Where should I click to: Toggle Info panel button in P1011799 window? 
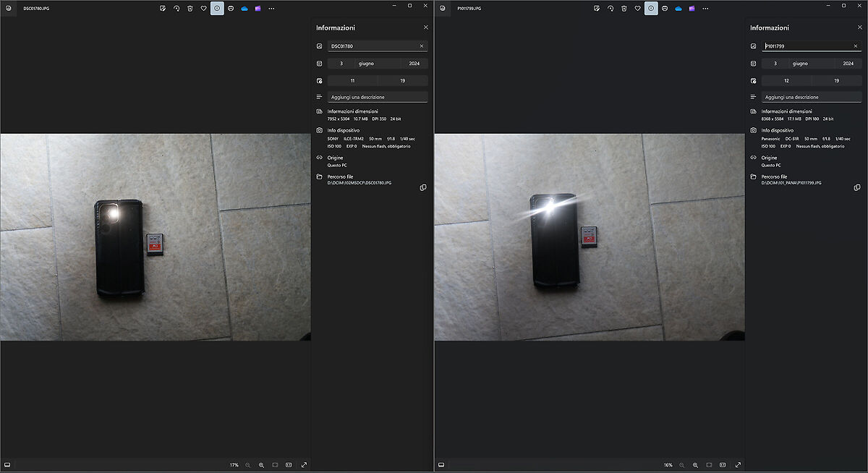(x=651, y=9)
